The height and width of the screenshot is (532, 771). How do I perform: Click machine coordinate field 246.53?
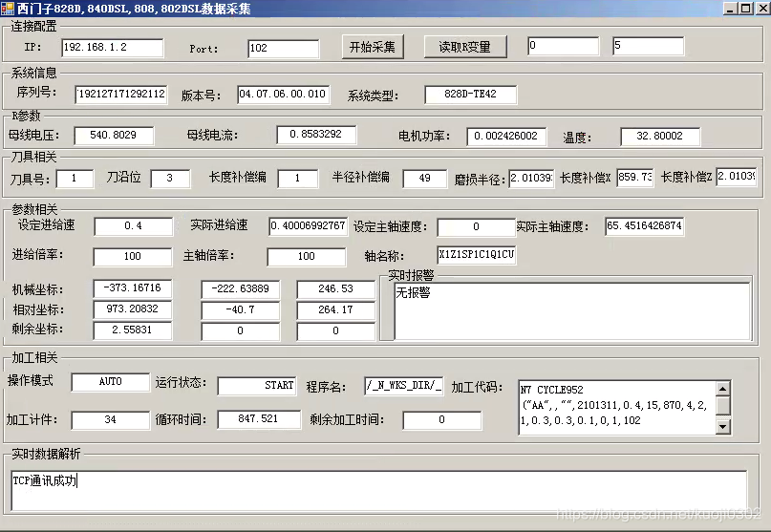click(x=336, y=289)
